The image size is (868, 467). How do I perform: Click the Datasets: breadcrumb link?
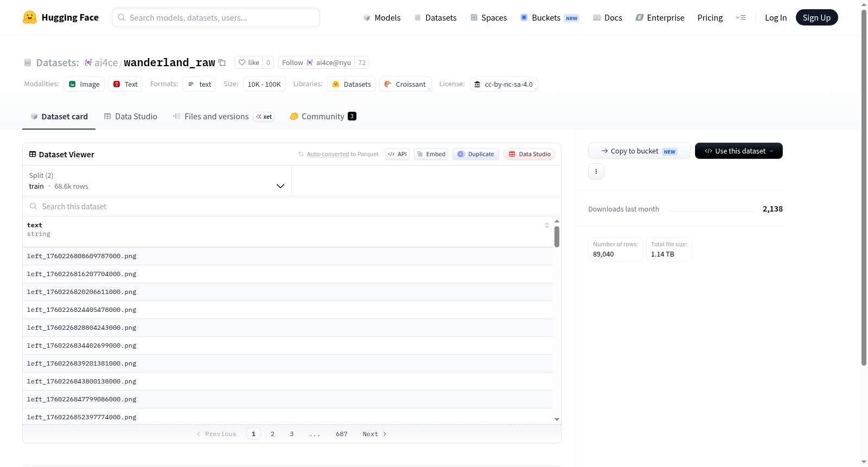click(x=58, y=62)
